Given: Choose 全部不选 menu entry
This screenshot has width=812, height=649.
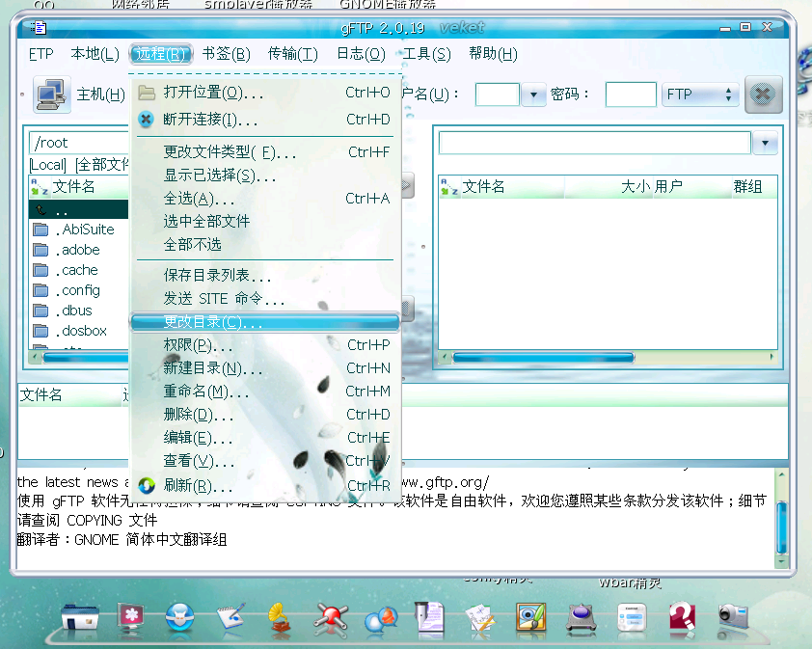Looking at the screenshot, I should (264, 245).
